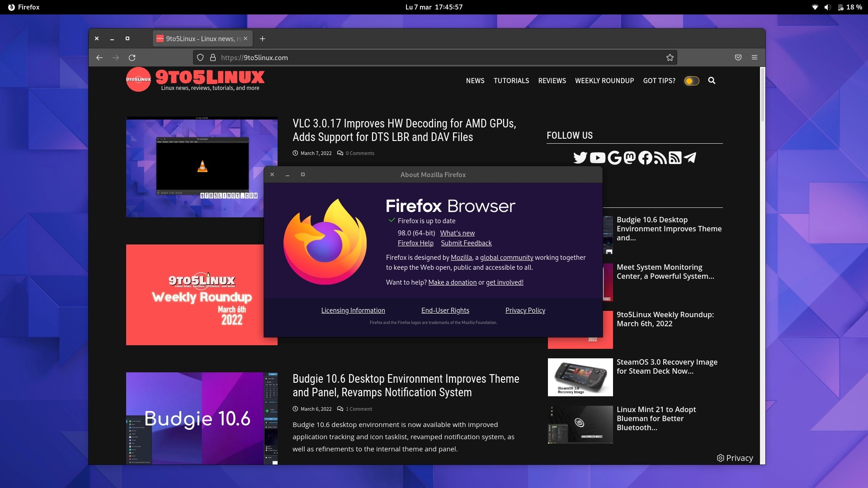Open the '0 Comments' link under the VLC article
The height and width of the screenshot is (488, 868).
(360, 153)
